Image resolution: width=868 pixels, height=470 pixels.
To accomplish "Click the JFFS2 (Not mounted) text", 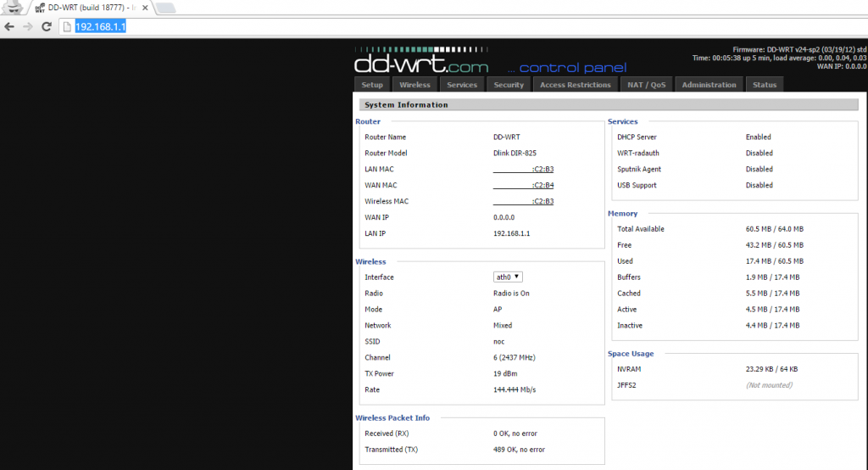I will coord(769,385).
